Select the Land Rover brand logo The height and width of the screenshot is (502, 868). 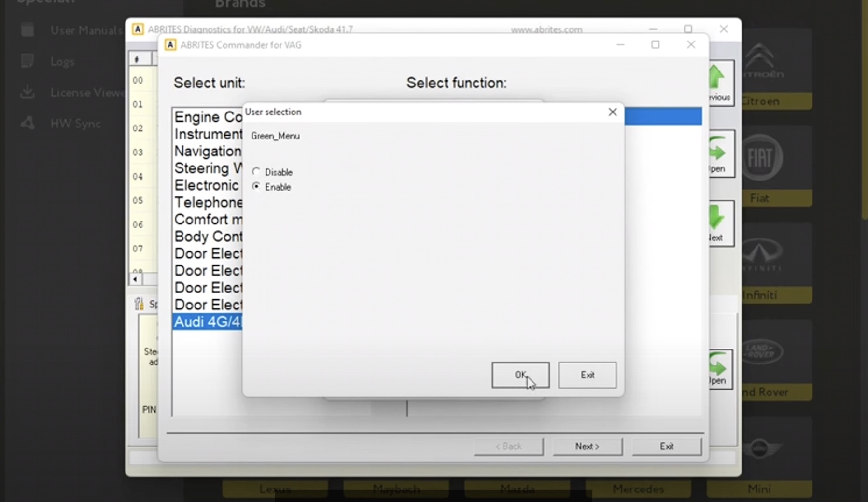[x=761, y=351]
